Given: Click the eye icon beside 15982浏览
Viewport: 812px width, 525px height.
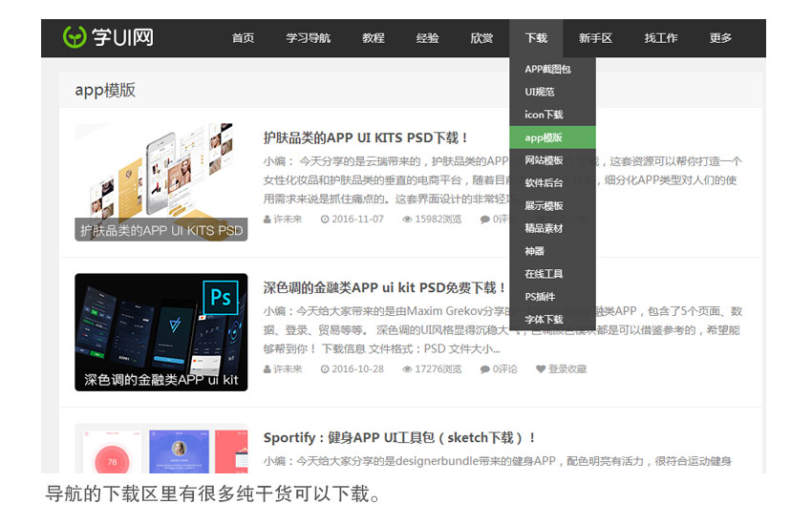Looking at the screenshot, I should (407, 220).
